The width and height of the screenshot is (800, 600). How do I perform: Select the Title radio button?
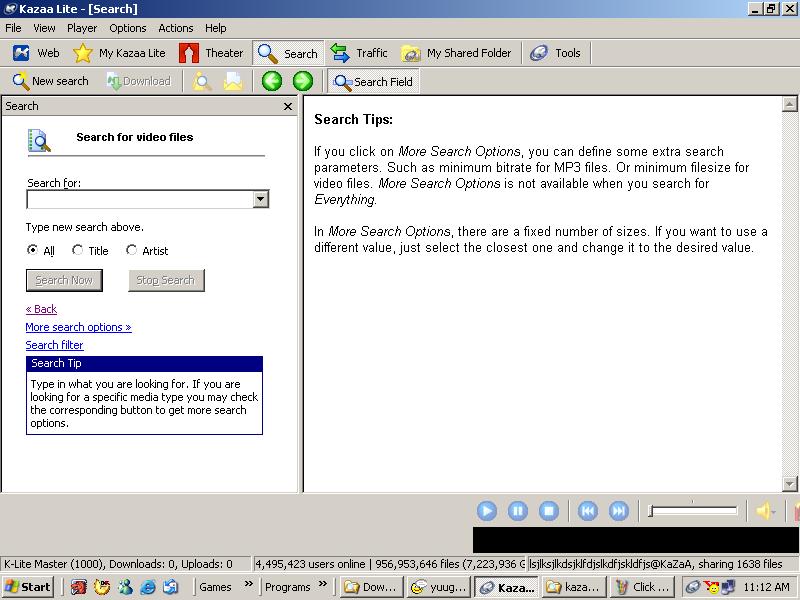click(x=78, y=250)
